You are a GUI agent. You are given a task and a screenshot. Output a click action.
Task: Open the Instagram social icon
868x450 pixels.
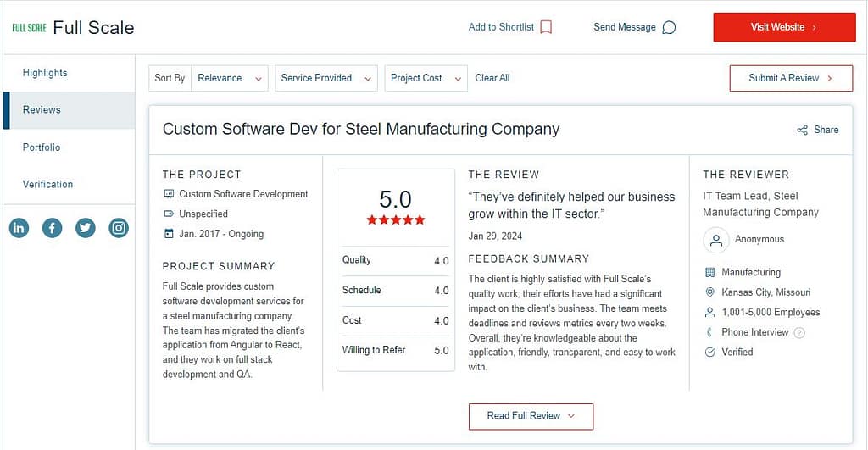click(x=119, y=228)
